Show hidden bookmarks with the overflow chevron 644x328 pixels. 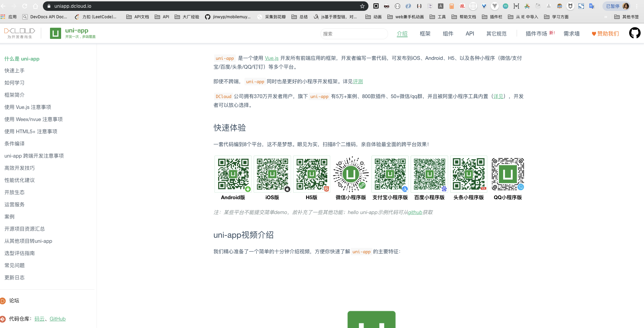(x=606, y=17)
